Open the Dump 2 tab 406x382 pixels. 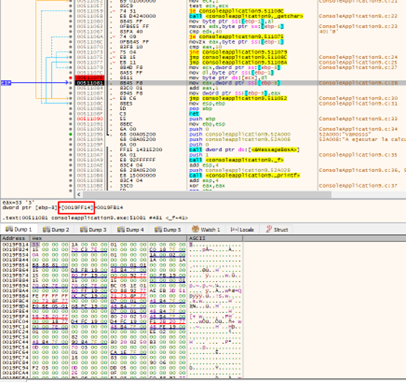56,229
